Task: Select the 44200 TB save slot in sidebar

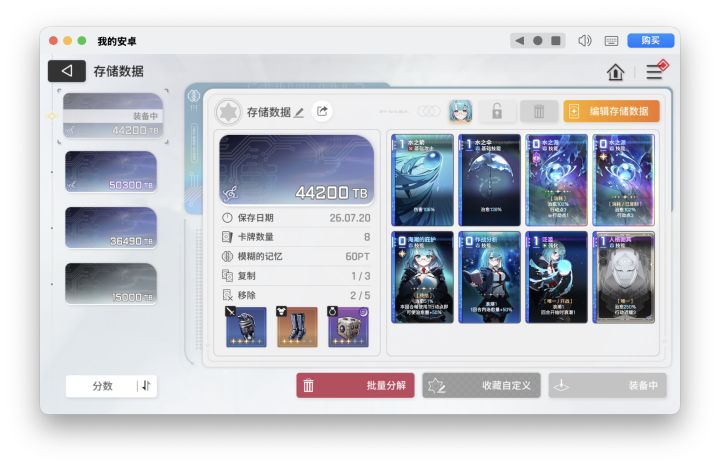Action: point(113,116)
